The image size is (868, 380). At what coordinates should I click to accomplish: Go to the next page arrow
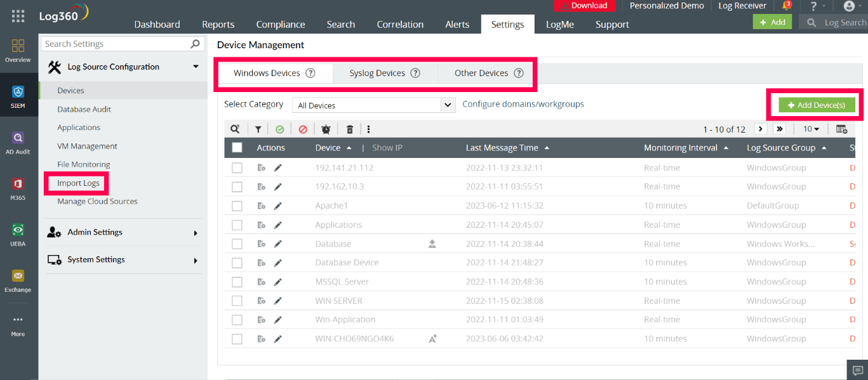coord(761,129)
